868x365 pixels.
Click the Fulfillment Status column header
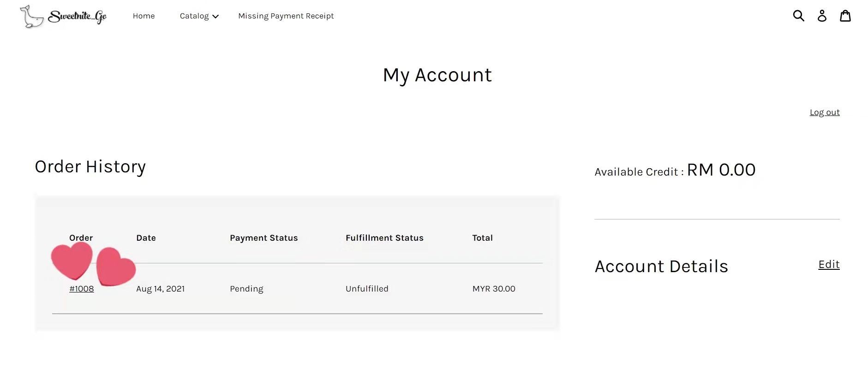click(x=384, y=238)
